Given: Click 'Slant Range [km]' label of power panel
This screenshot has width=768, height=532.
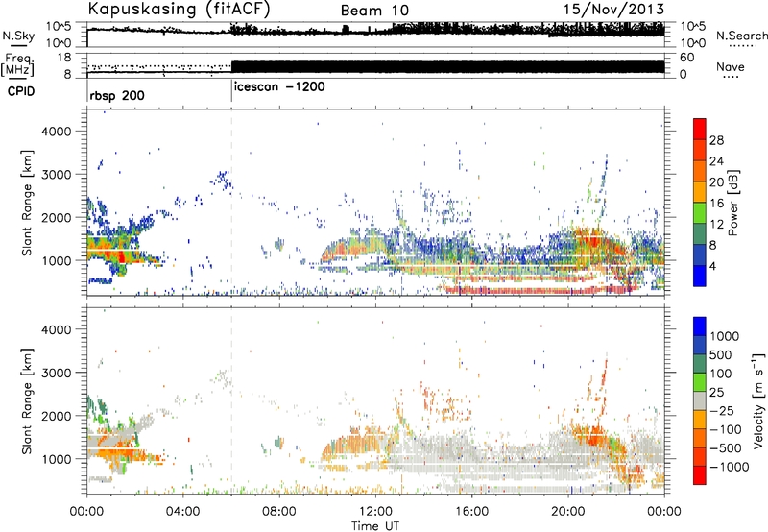Looking at the screenshot, I should point(27,203).
